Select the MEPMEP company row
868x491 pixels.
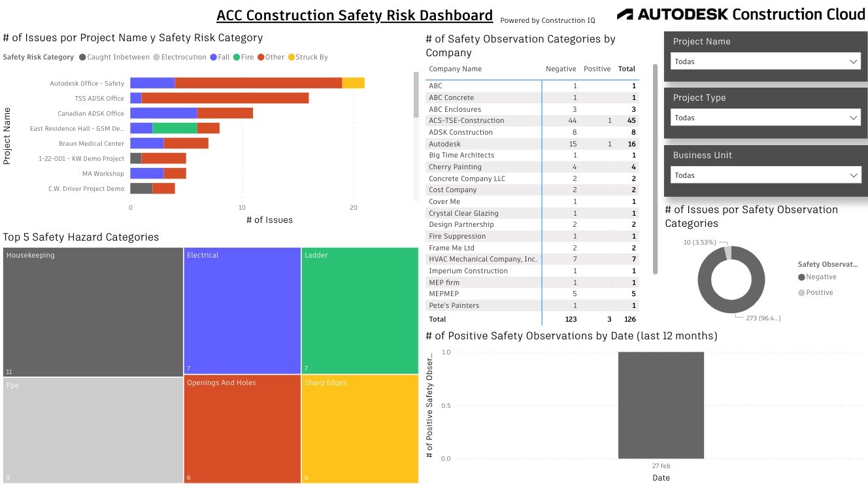(532, 294)
